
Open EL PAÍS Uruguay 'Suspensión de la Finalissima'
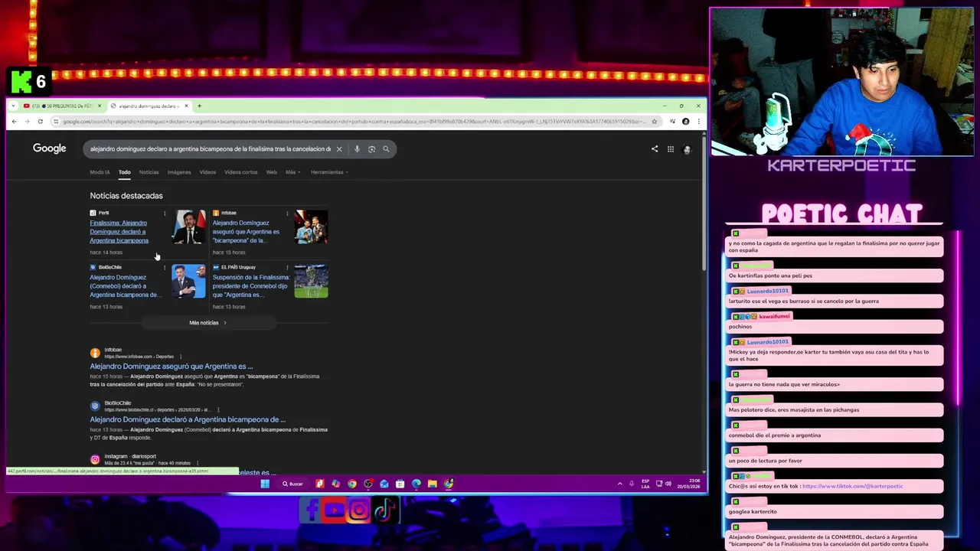click(251, 286)
